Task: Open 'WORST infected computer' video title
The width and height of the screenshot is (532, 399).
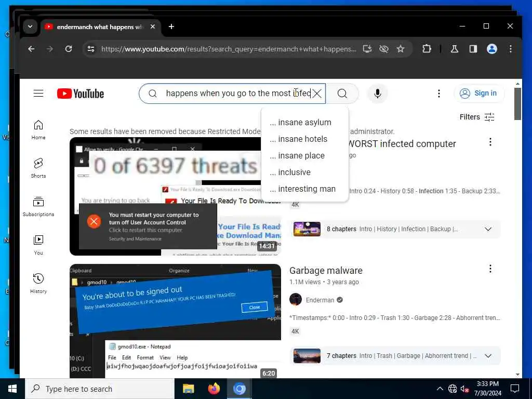Action: coord(403,144)
